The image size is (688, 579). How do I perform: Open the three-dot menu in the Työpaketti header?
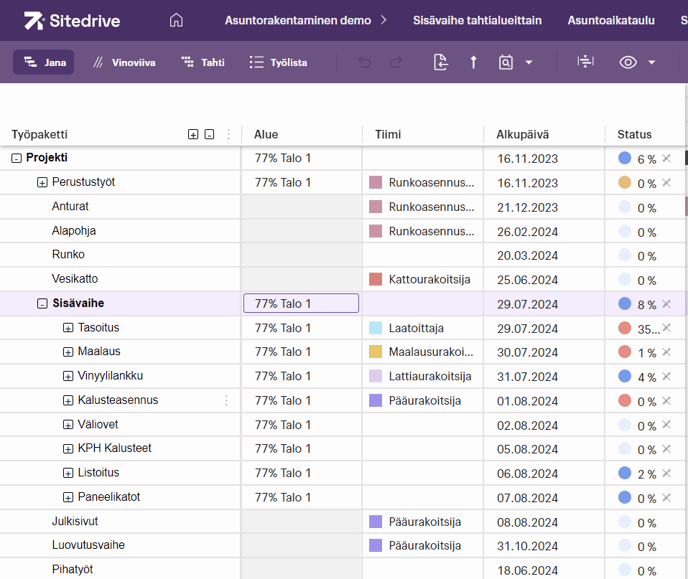pos(228,134)
